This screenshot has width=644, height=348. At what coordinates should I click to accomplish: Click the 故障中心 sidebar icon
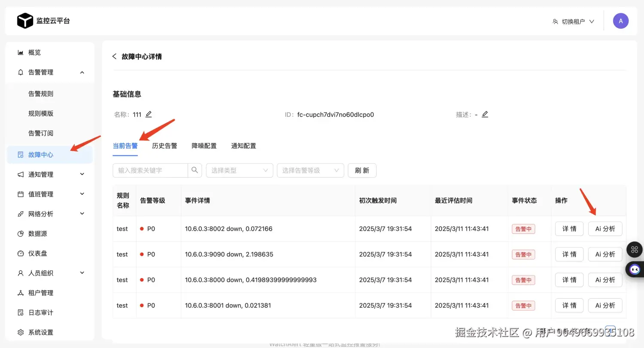(x=21, y=154)
